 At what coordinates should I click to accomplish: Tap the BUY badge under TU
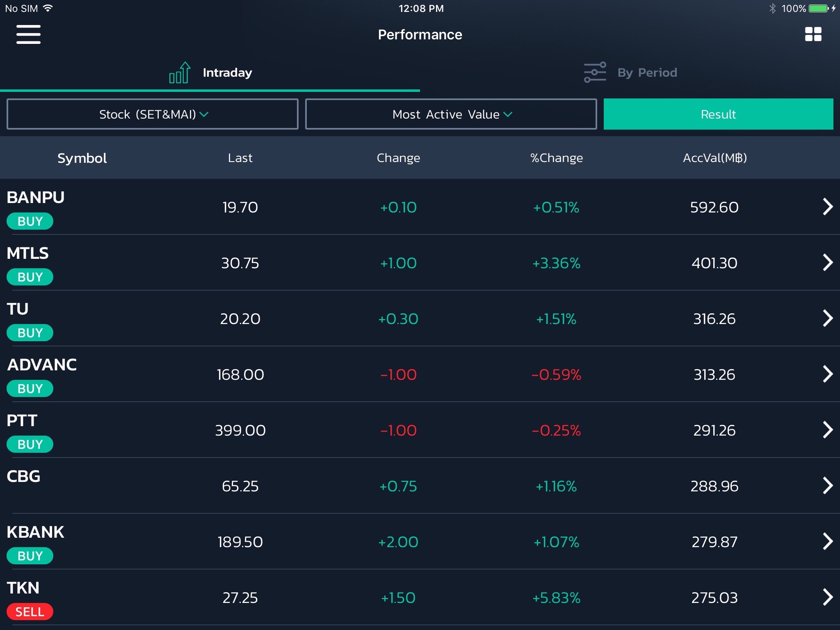click(30, 333)
